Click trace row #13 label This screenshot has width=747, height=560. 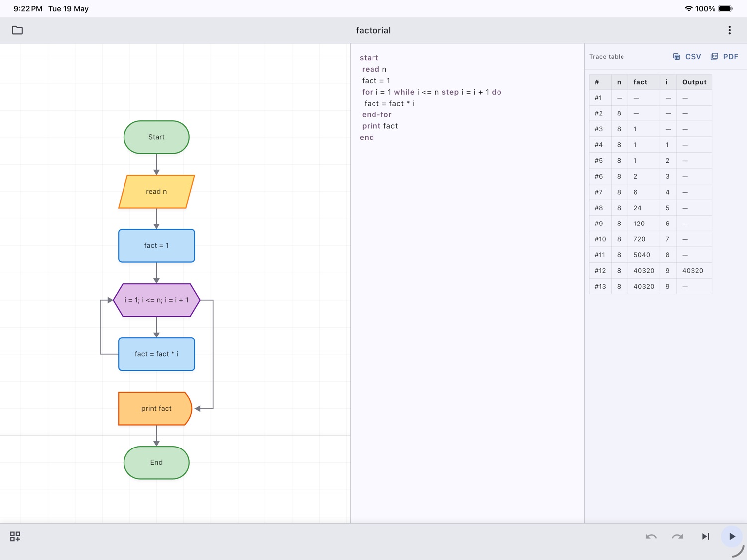[x=600, y=287]
